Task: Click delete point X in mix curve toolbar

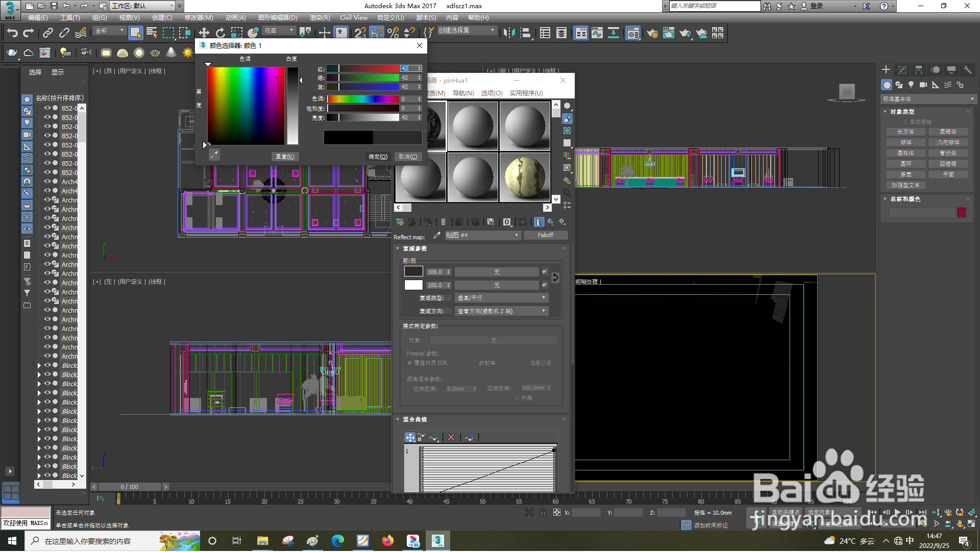Action: [451, 438]
